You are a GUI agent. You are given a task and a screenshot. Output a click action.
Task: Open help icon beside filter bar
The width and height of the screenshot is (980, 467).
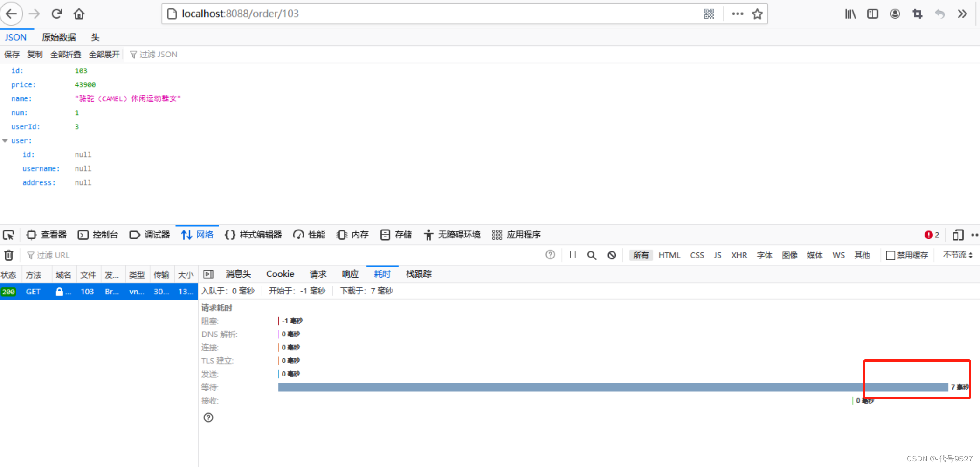click(550, 255)
